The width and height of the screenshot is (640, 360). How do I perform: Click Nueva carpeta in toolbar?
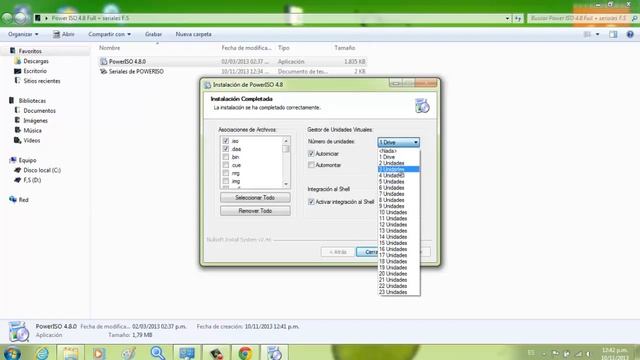click(x=193, y=34)
